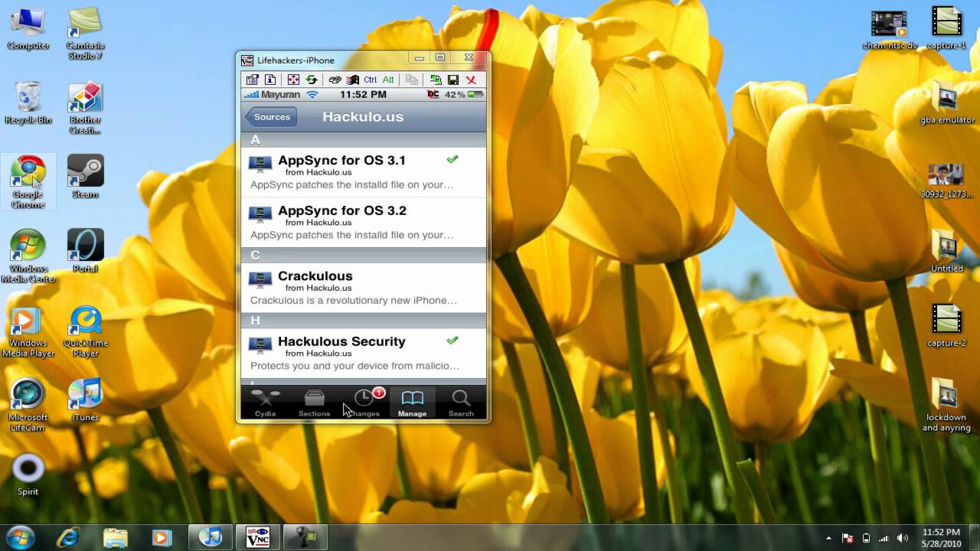Launch Portal game shortcut
The image size is (980, 551).
coord(85,252)
